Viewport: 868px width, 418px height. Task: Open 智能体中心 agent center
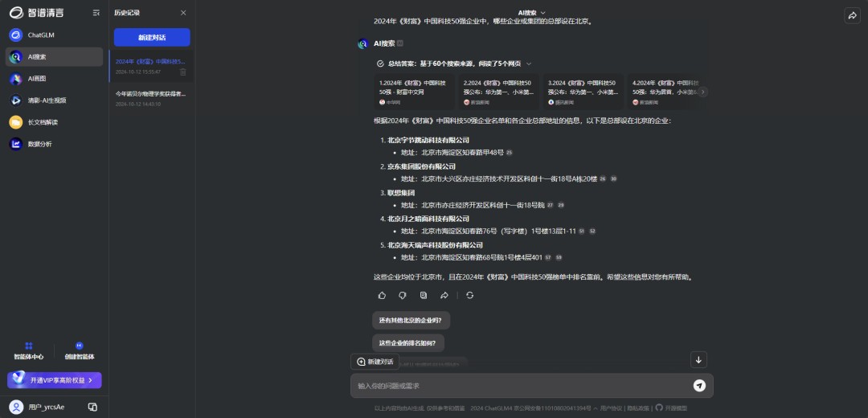(29, 351)
